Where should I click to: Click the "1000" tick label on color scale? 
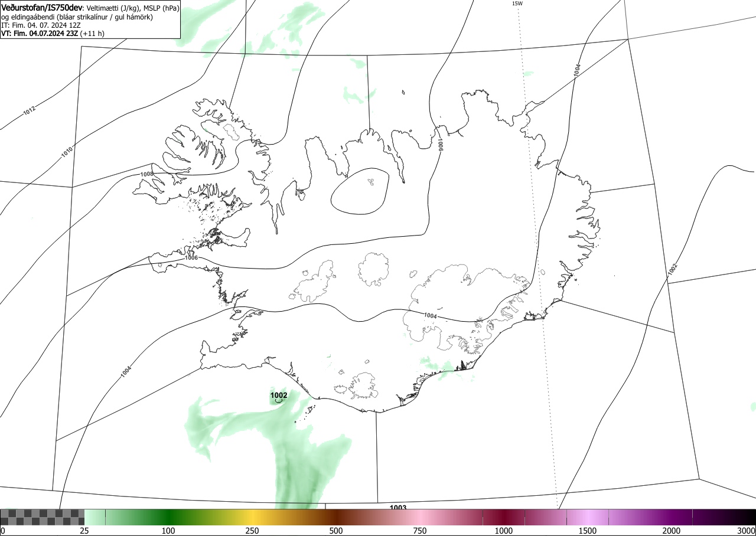click(504, 531)
